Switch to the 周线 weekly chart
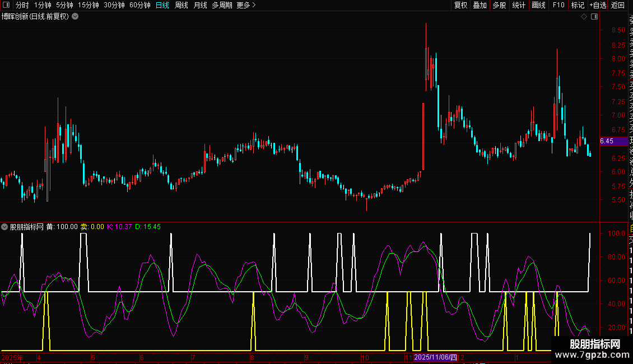 [x=181, y=5]
